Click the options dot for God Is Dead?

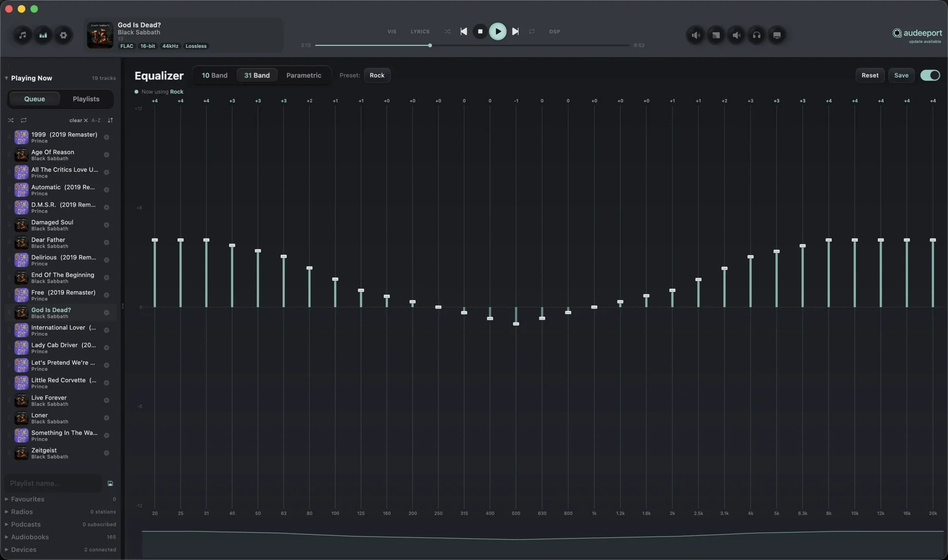point(106,313)
